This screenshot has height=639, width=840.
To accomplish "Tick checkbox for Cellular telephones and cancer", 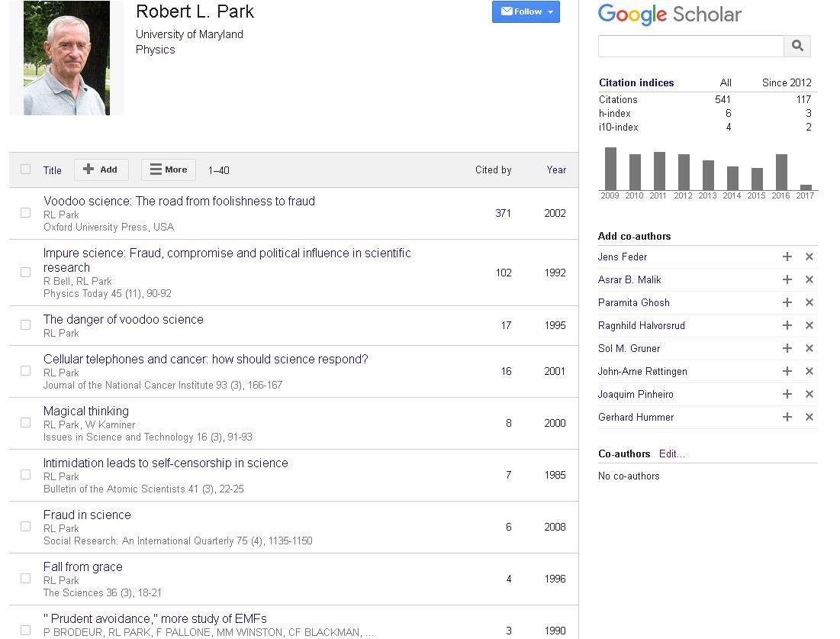I will click(25, 371).
